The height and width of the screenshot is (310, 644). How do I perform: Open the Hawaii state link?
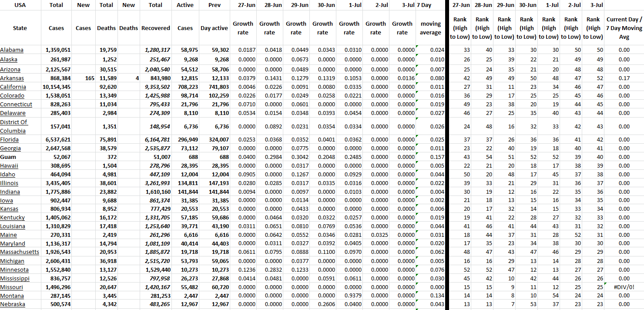point(9,166)
